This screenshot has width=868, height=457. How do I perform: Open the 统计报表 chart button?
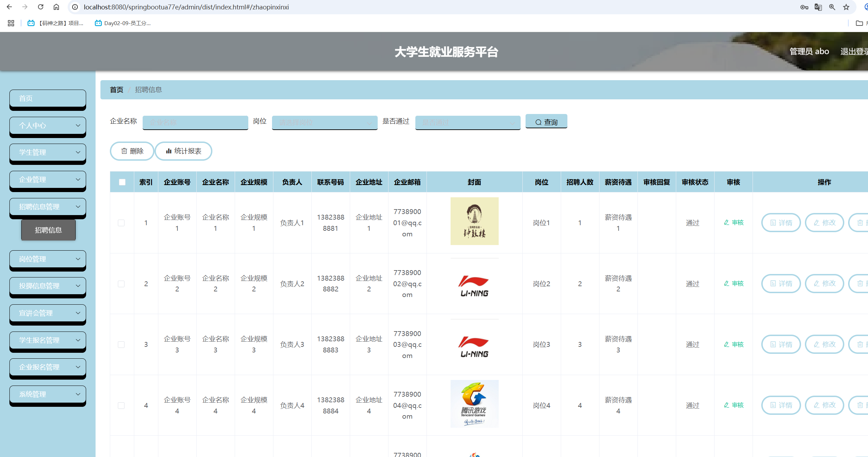tap(183, 151)
